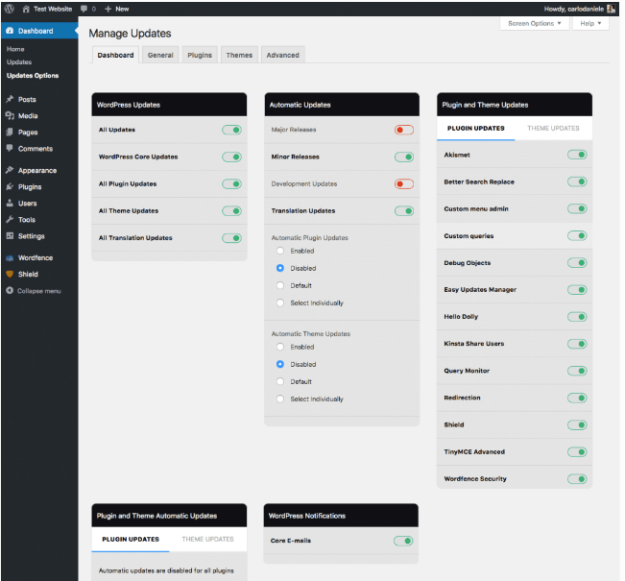The image size is (625, 581).
Task: Click the Plugins plug icon in sidebar
Action: (10, 186)
